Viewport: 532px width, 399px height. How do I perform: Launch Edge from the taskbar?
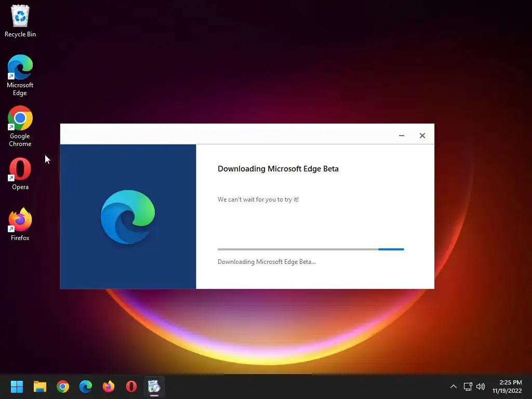coord(86,387)
